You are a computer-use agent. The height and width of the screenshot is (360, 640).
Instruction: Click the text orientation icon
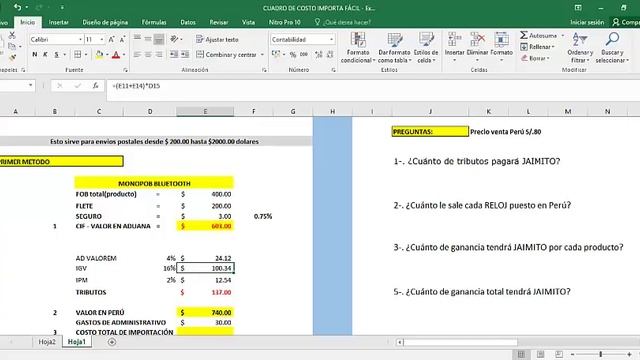coord(174,39)
